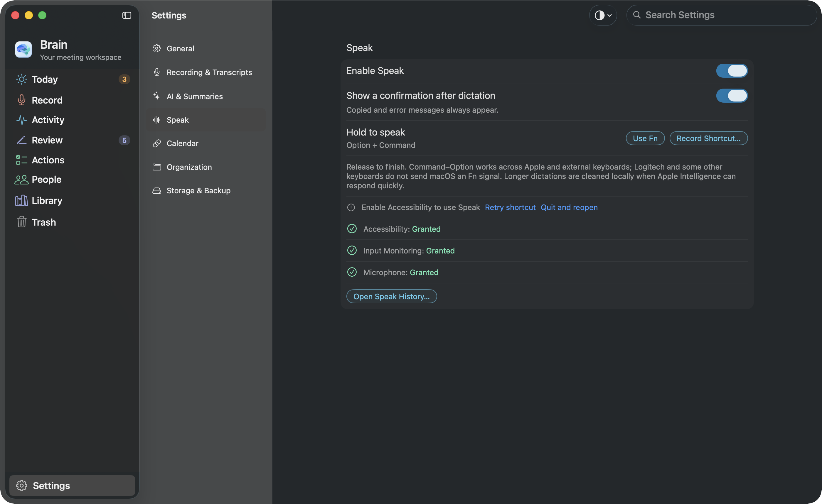Click the Use Fn button
Viewport: 822px width, 504px height.
tap(645, 138)
